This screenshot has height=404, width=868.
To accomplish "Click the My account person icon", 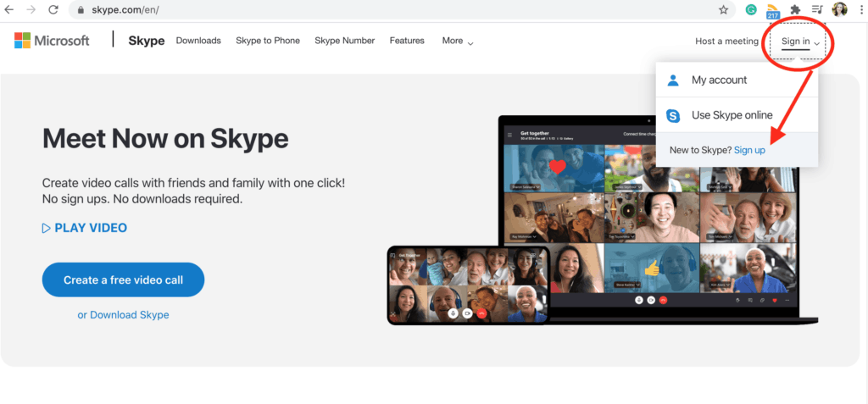I will click(x=673, y=80).
